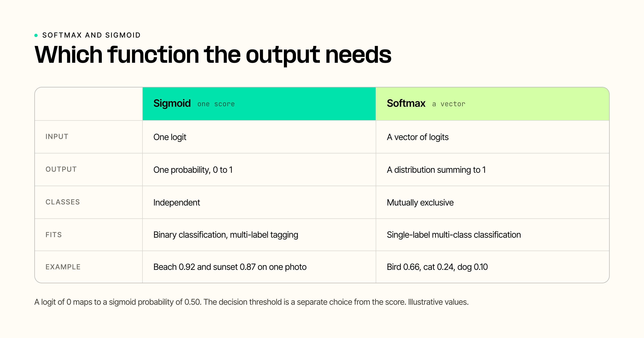644x338 pixels.
Task: Click 'Binary classification, multi-label tagging' cell
Action: pyautogui.click(x=259, y=235)
